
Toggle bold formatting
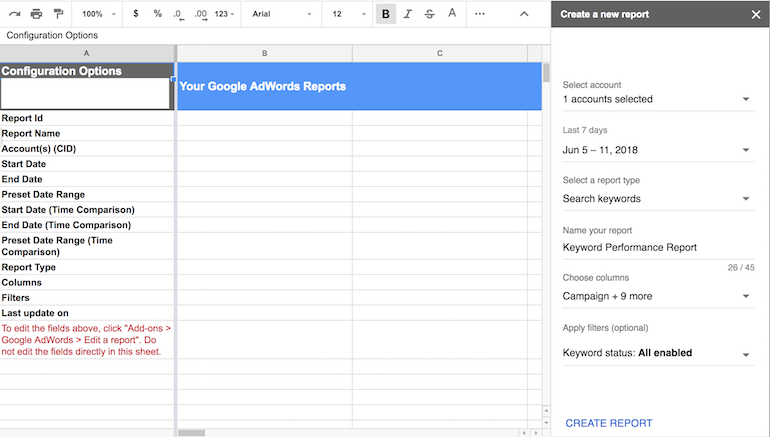386,14
